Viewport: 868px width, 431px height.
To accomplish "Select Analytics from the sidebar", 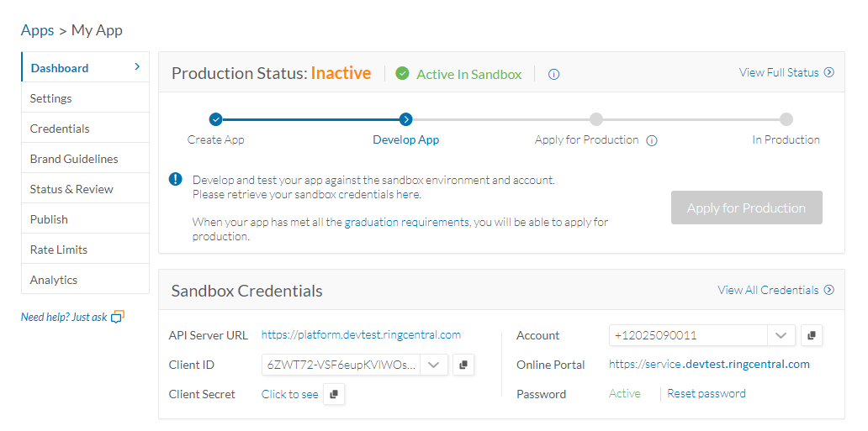I will (54, 280).
